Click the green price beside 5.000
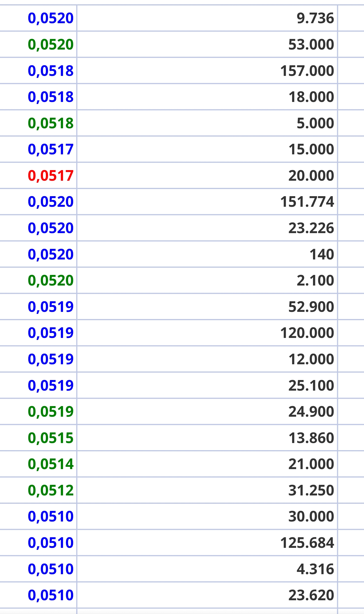364x614 pixels. click(51, 123)
